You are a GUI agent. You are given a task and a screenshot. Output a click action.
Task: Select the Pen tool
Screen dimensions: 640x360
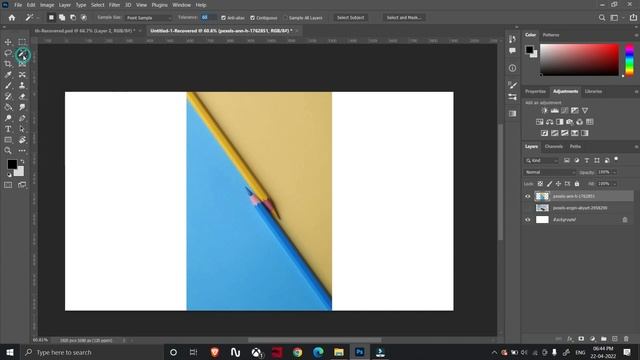point(22,118)
